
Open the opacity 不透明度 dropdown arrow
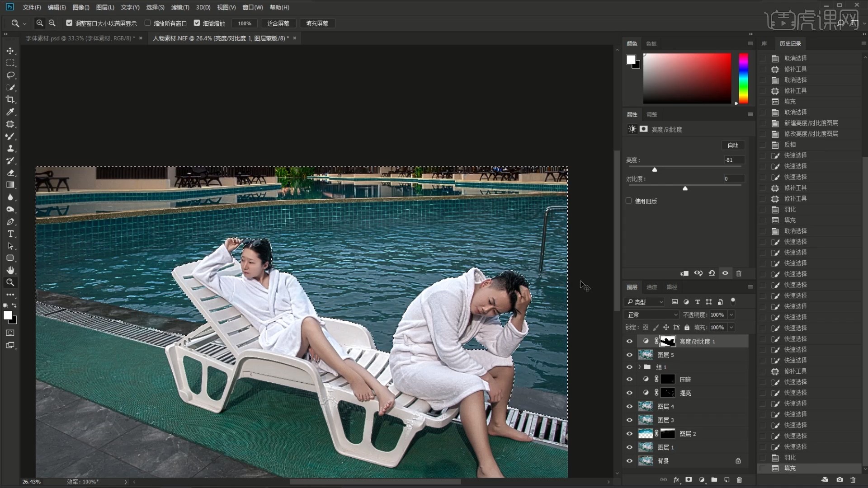[x=731, y=314]
